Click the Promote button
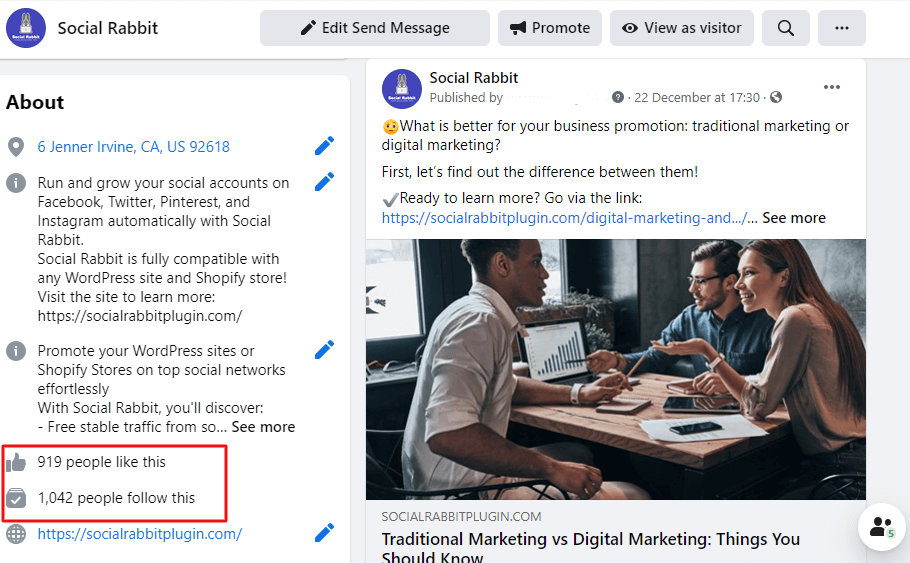The height and width of the screenshot is (563, 910). 550,28
